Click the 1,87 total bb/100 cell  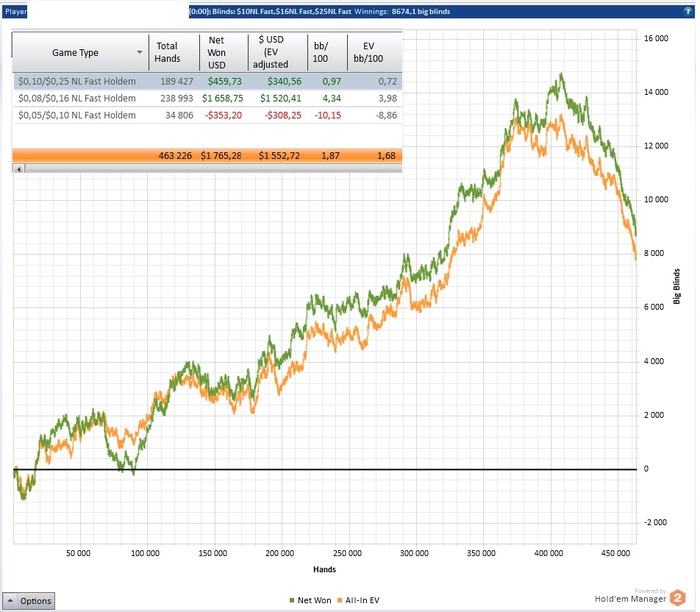tap(330, 156)
